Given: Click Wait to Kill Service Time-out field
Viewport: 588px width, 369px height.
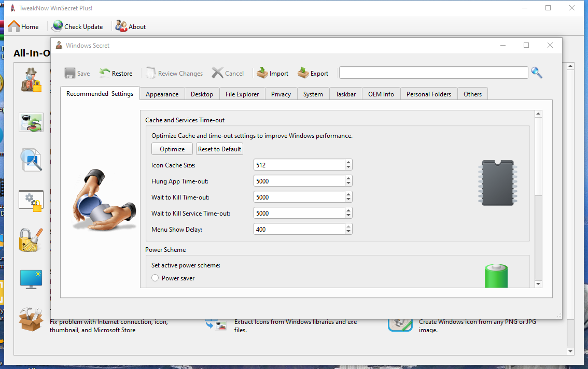Looking at the screenshot, I should coord(299,214).
